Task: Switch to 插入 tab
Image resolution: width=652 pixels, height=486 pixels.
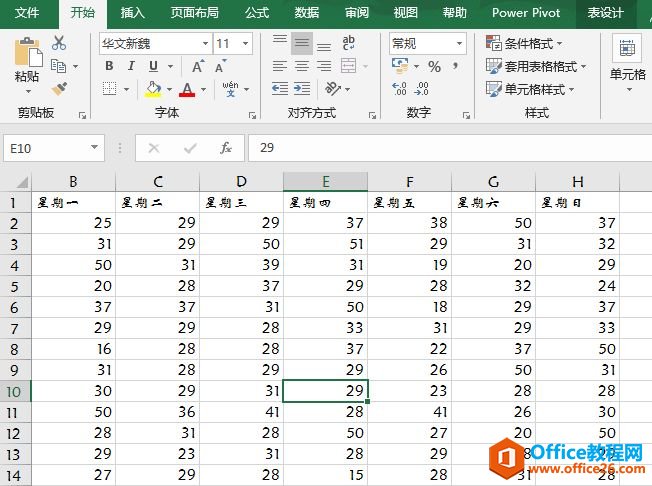Action: [x=132, y=13]
